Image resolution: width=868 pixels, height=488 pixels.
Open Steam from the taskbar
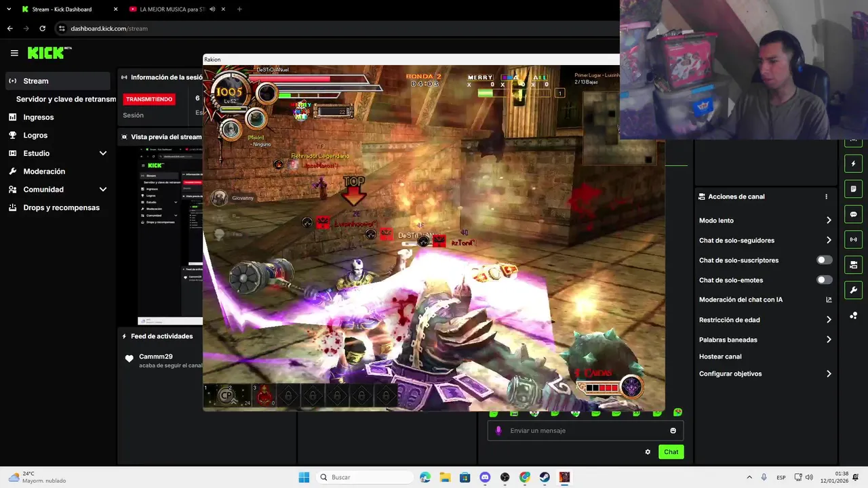545,477
